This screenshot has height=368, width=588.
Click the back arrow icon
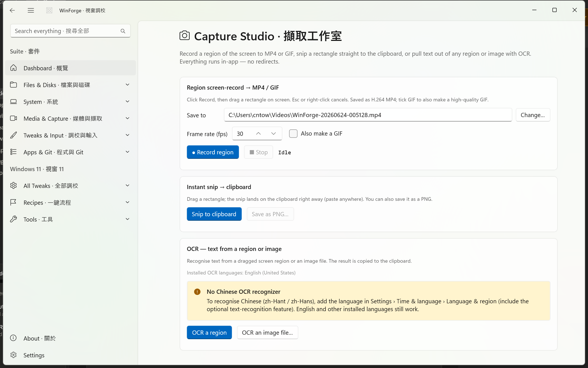tap(12, 10)
